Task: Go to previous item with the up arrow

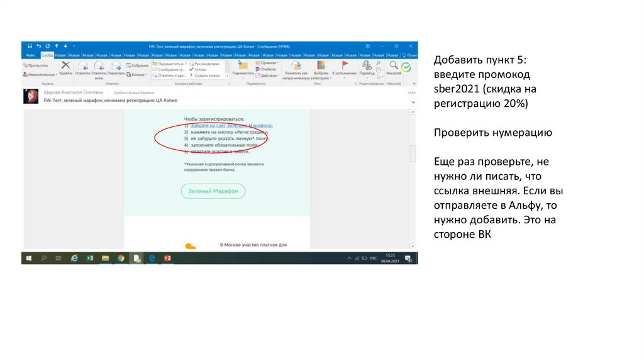Action: click(57, 46)
